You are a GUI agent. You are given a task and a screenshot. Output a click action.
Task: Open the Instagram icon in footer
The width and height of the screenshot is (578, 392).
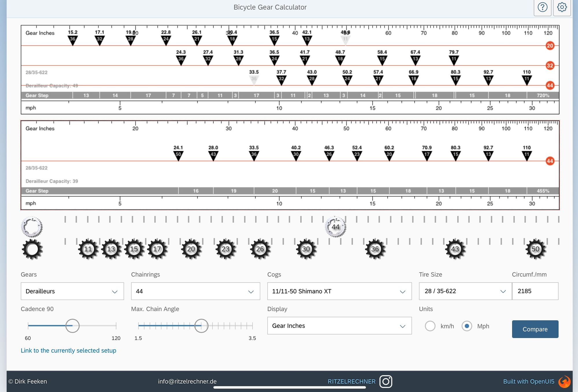[x=386, y=381]
